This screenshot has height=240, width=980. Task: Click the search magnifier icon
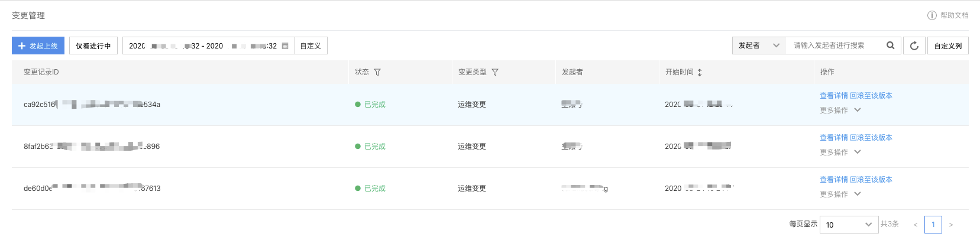click(890, 46)
